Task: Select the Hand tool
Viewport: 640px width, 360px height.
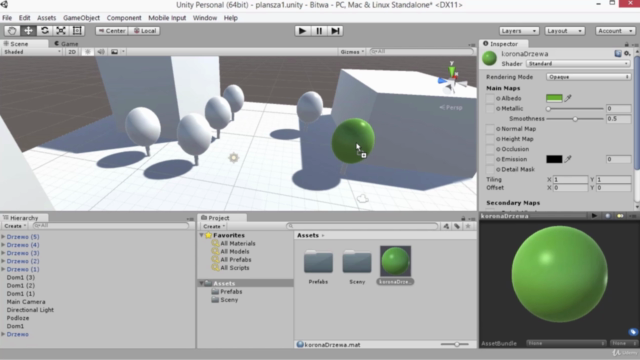Action: (12, 31)
